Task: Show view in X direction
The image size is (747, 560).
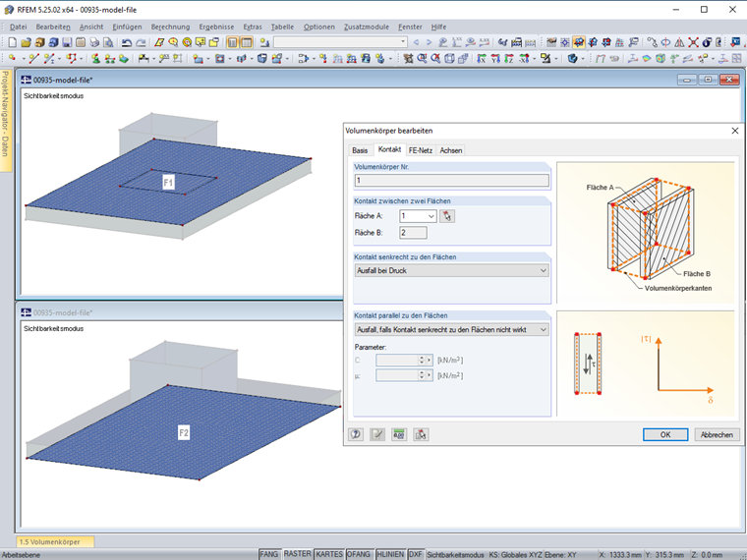Action: [x=482, y=59]
